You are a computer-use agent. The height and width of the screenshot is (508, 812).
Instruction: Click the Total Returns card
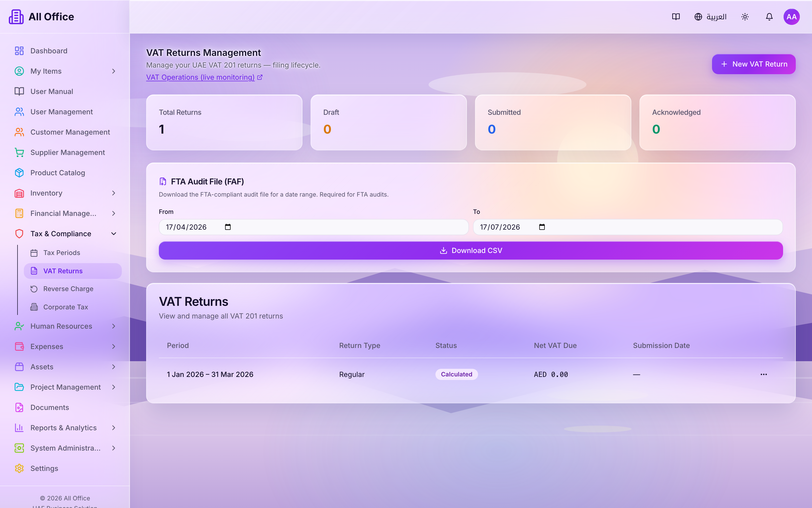click(224, 123)
